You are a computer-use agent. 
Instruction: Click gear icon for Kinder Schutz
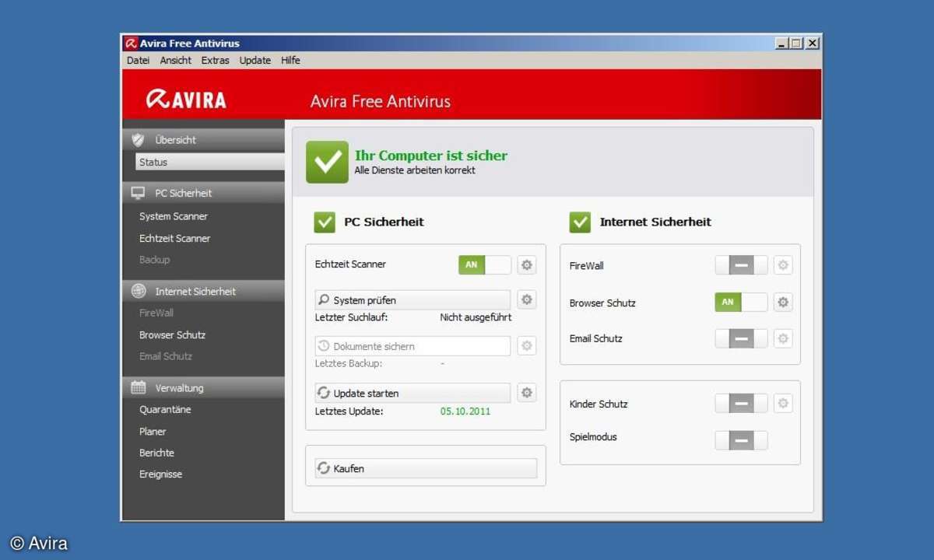tap(783, 404)
